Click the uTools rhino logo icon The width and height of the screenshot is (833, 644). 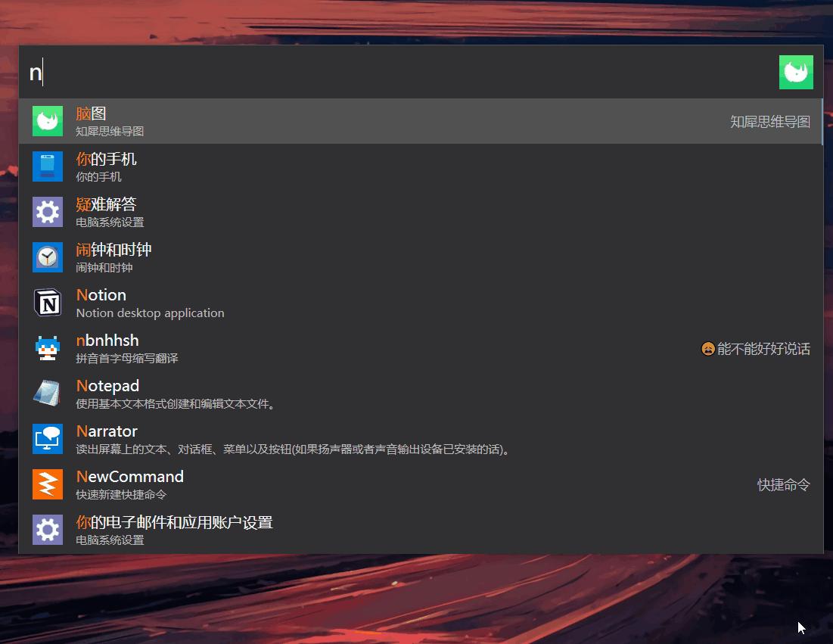[796, 72]
